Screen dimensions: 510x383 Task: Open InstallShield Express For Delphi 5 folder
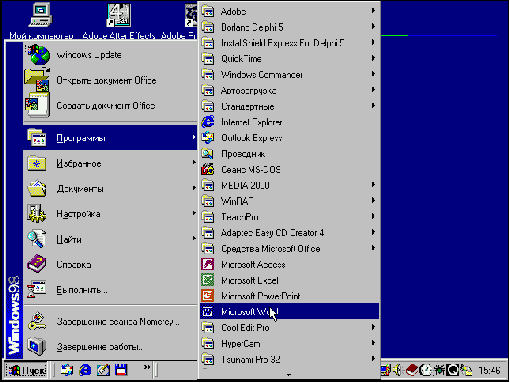289,43
